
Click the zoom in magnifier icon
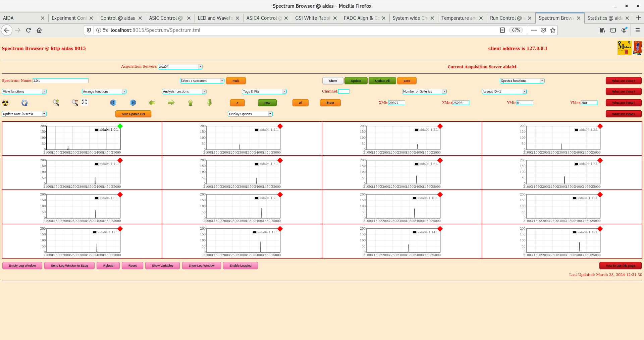click(56, 103)
